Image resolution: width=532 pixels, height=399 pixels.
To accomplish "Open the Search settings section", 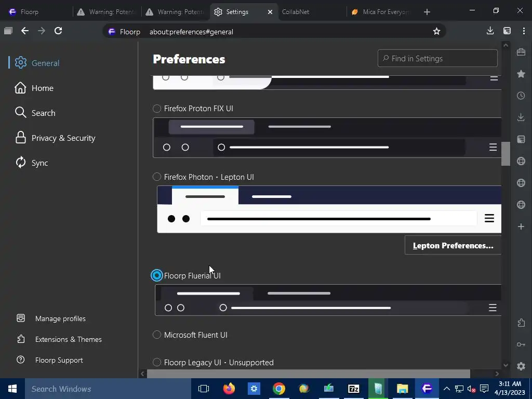I will click(35, 113).
